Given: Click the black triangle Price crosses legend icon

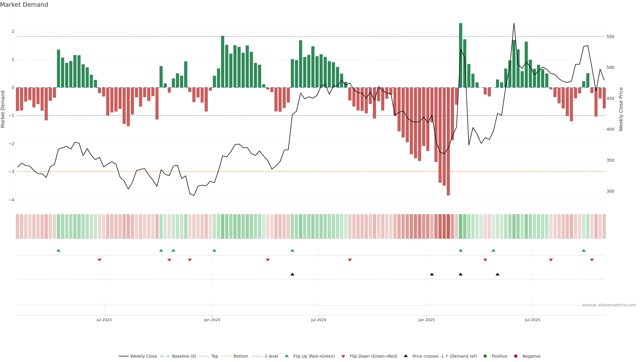Looking at the screenshot, I should tap(406, 356).
